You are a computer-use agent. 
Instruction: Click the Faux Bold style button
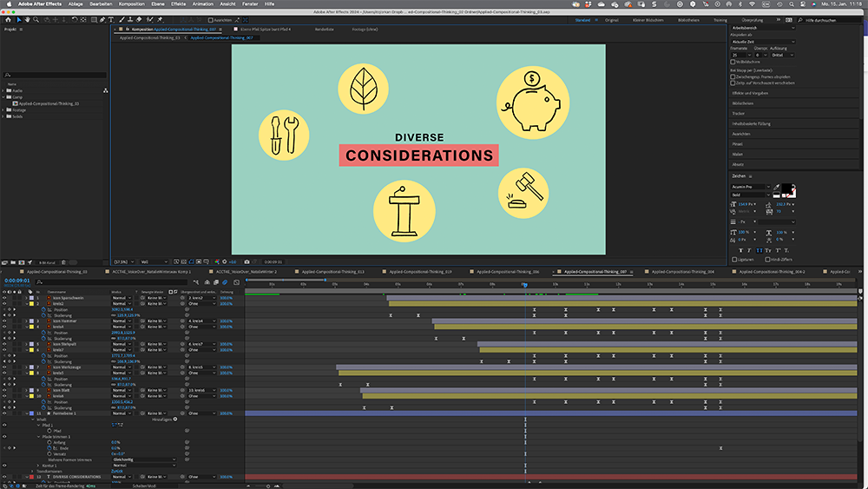tap(740, 251)
